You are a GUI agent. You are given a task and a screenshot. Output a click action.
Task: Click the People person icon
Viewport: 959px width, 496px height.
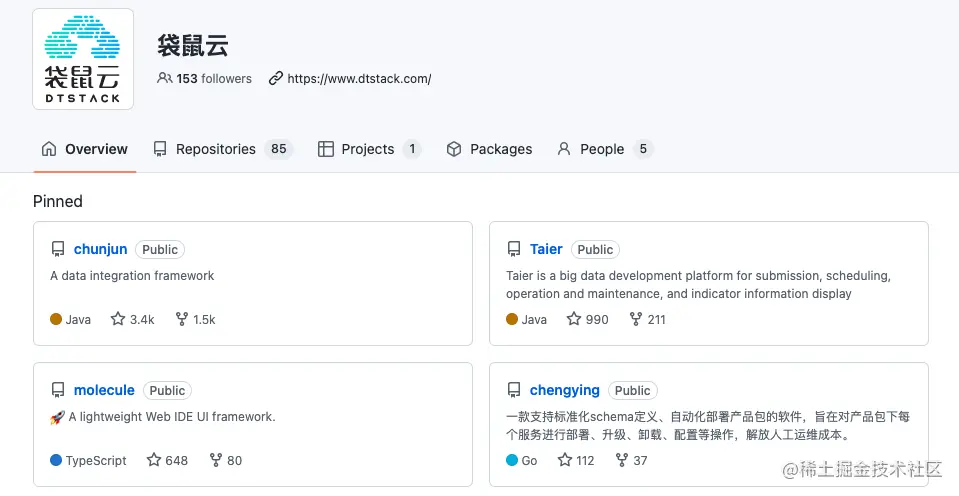click(x=564, y=149)
